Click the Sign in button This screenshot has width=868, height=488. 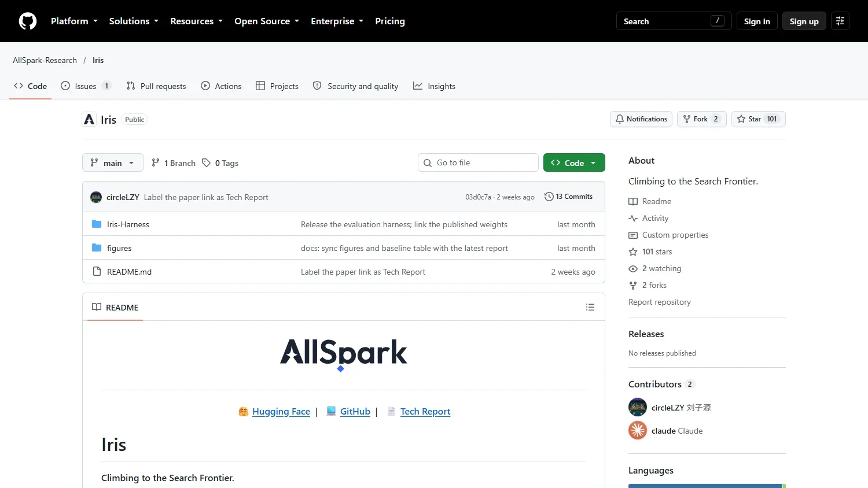click(757, 21)
